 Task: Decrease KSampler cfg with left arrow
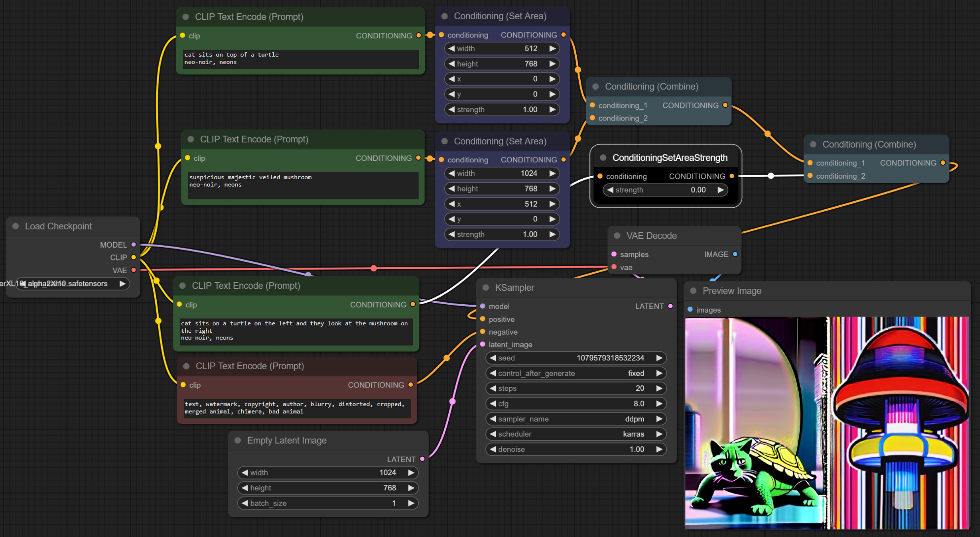492,404
